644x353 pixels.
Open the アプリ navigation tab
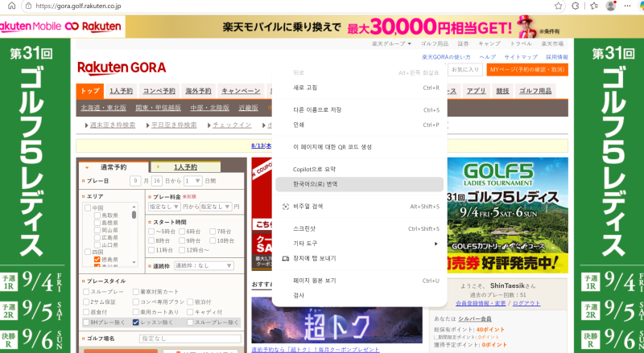tap(476, 91)
